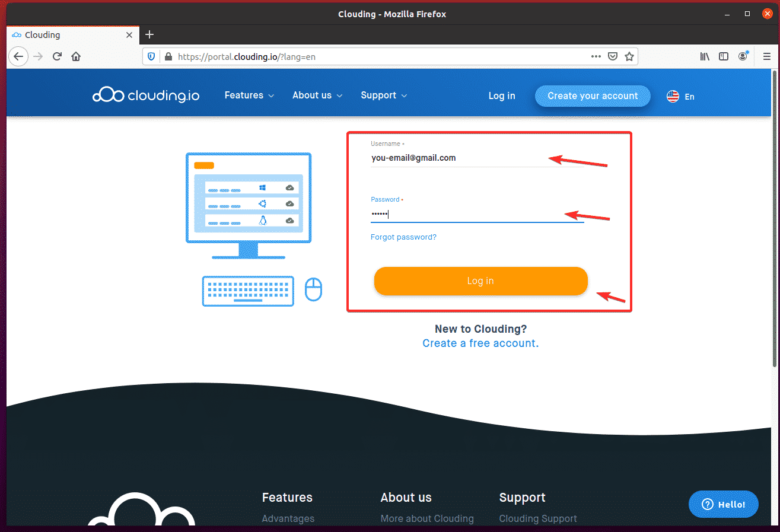
Task: Toggle the sidebar view icon
Action: pyautogui.click(x=724, y=56)
